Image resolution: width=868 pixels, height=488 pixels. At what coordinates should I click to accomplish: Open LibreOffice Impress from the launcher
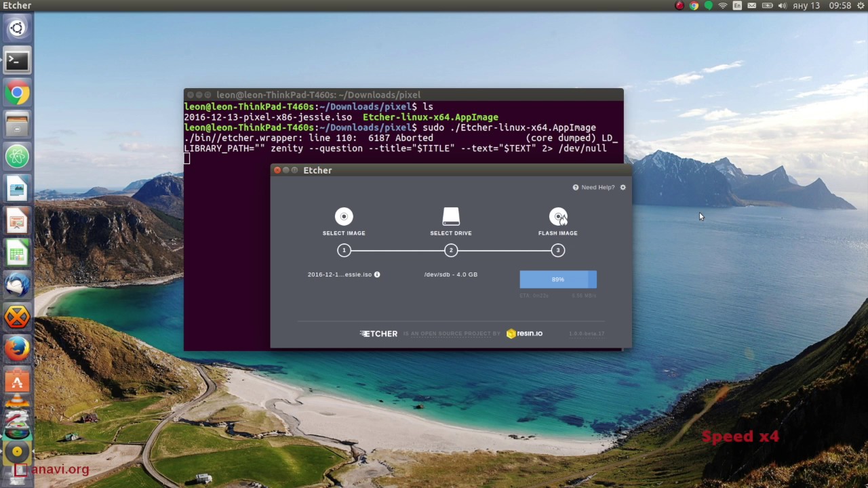[17, 221]
